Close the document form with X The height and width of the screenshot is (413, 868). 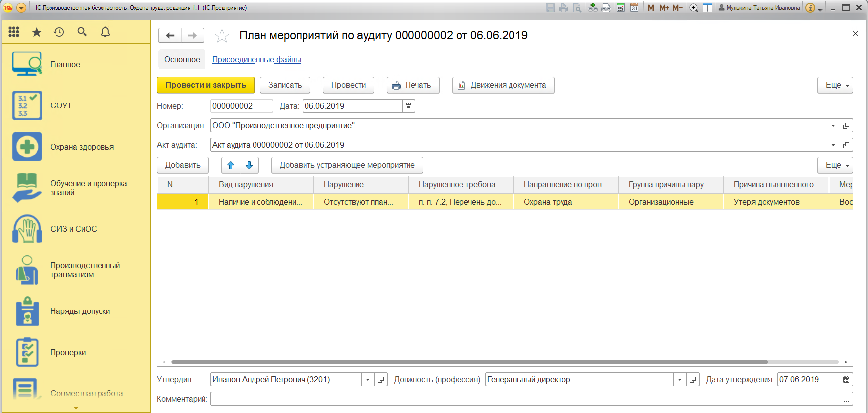(x=855, y=34)
